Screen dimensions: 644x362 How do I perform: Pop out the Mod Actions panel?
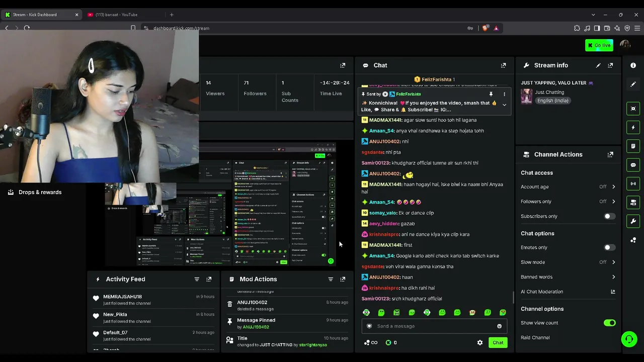pyautogui.click(x=343, y=279)
